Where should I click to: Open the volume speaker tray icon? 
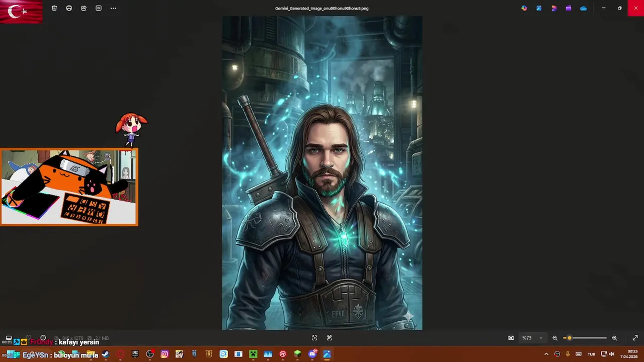click(612, 354)
